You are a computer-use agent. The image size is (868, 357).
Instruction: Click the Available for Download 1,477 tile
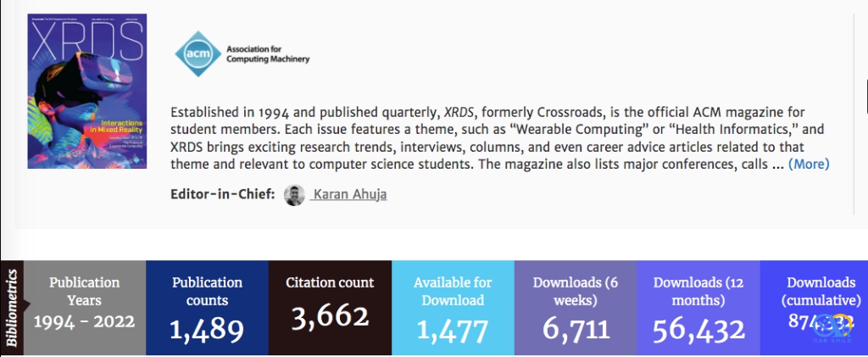tap(452, 307)
